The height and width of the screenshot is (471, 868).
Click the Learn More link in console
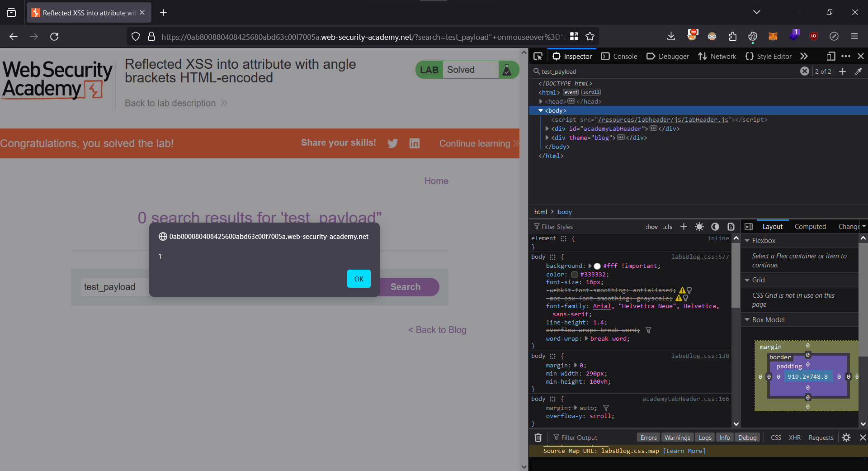click(684, 451)
